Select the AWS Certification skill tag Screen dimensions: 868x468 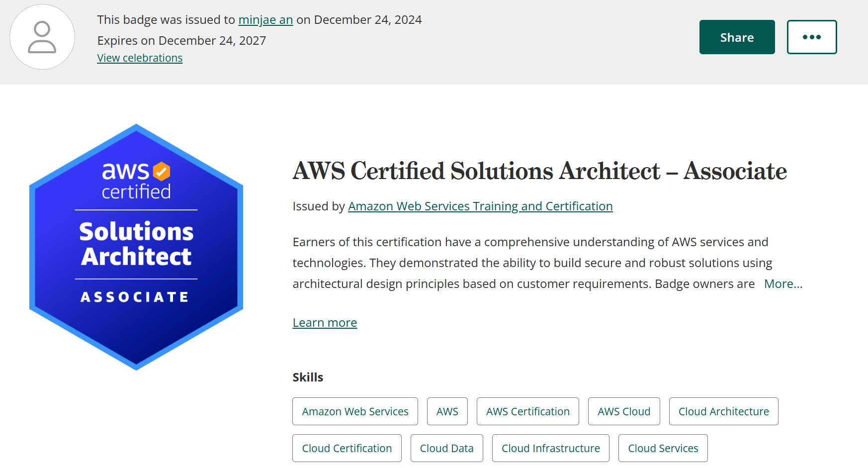coord(528,411)
